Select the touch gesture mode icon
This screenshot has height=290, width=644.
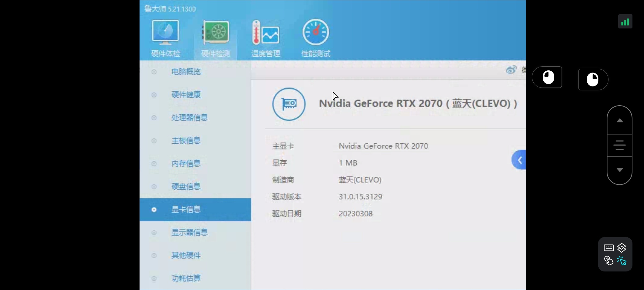(x=609, y=261)
